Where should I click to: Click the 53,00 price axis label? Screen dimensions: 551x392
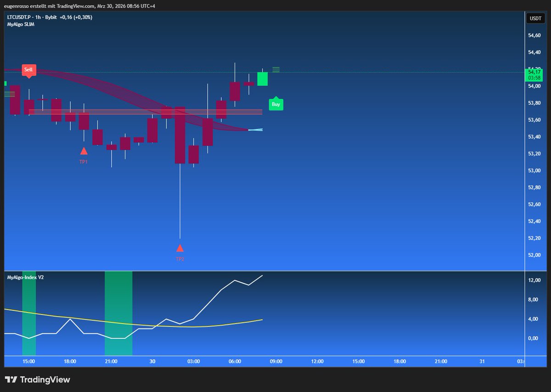click(534, 171)
